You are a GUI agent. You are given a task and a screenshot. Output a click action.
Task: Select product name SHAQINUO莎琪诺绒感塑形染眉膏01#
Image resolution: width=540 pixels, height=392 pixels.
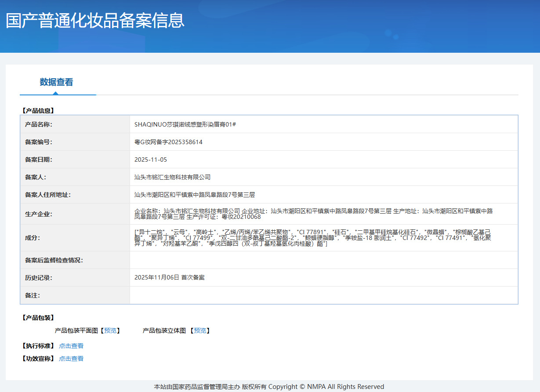coord(185,124)
